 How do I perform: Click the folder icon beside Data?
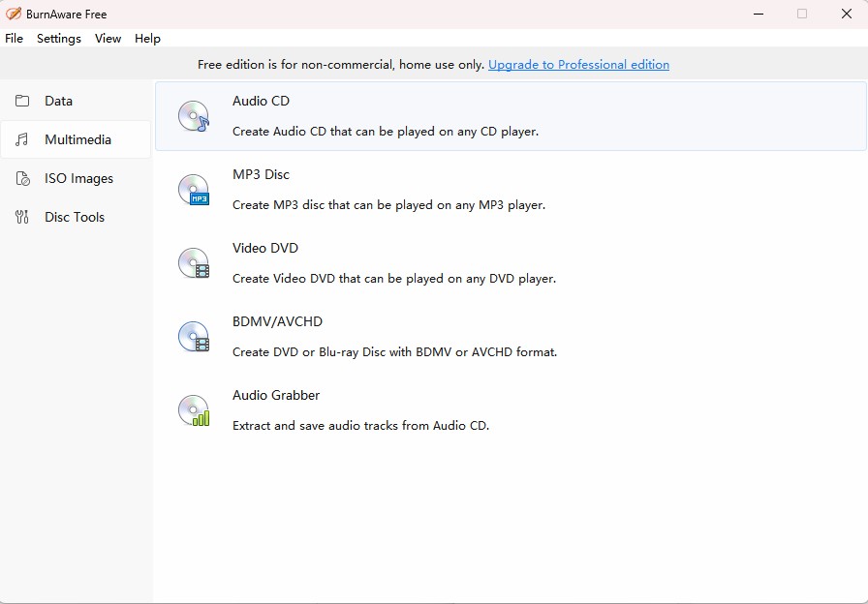(21, 101)
